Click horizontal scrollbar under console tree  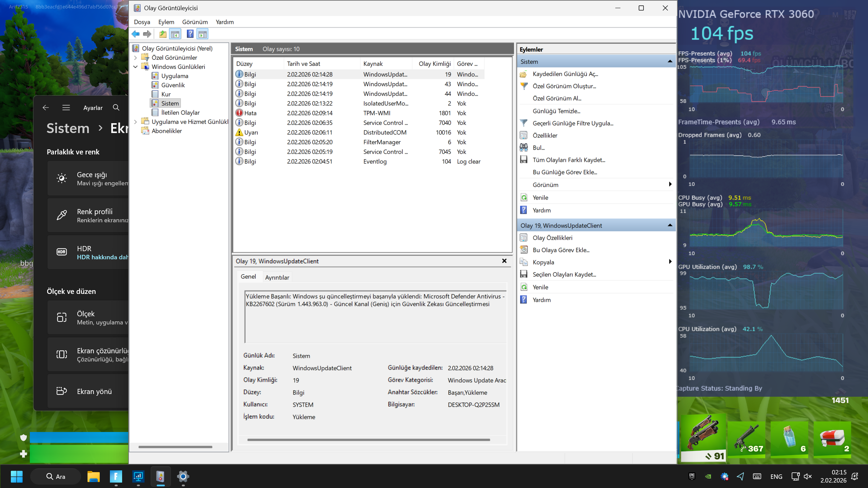click(175, 447)
